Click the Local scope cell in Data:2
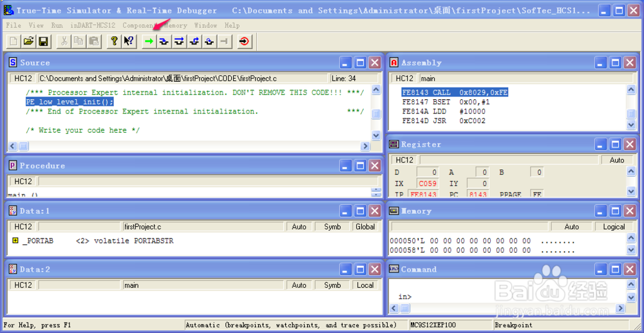Screen dimensions: 644x333 365,285
